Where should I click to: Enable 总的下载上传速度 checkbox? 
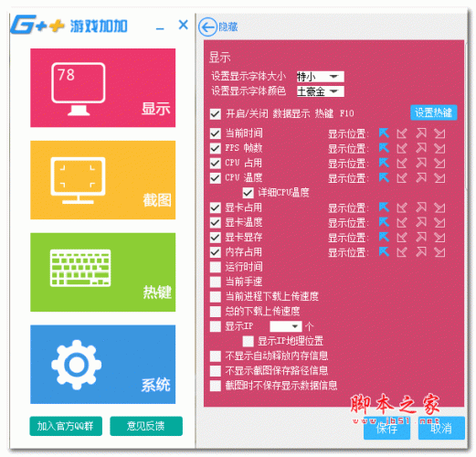(x=216, y=312)
